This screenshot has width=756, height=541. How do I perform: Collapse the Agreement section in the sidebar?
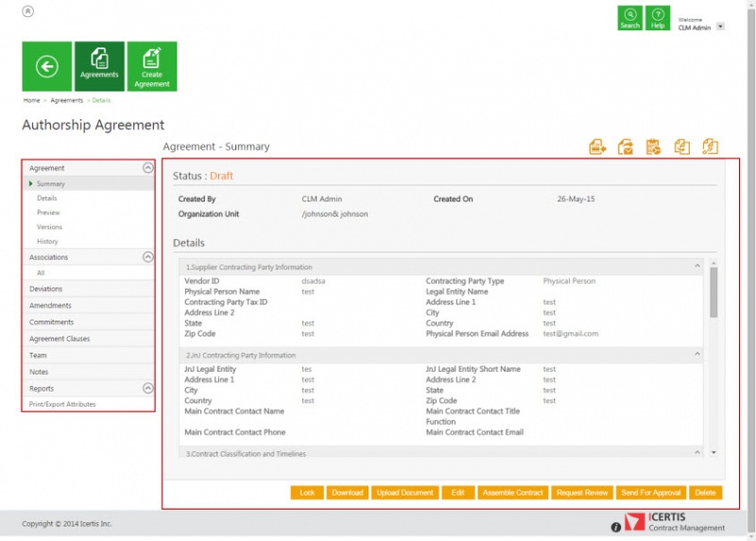[x=147, y=167]
